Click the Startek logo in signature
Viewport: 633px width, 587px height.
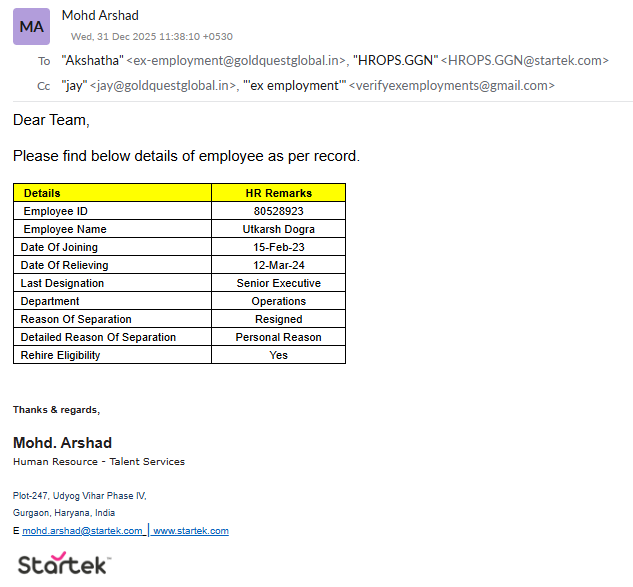pyautogui.click(x=64, y=564)
